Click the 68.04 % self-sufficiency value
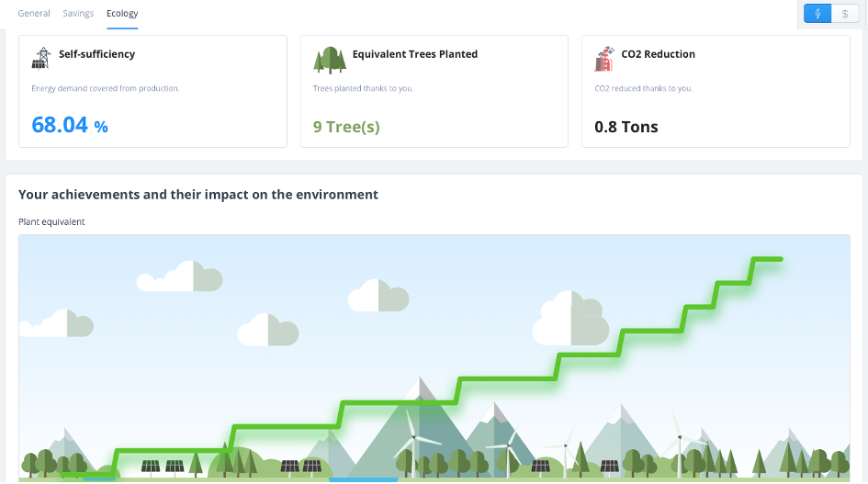 click(70, 125)
